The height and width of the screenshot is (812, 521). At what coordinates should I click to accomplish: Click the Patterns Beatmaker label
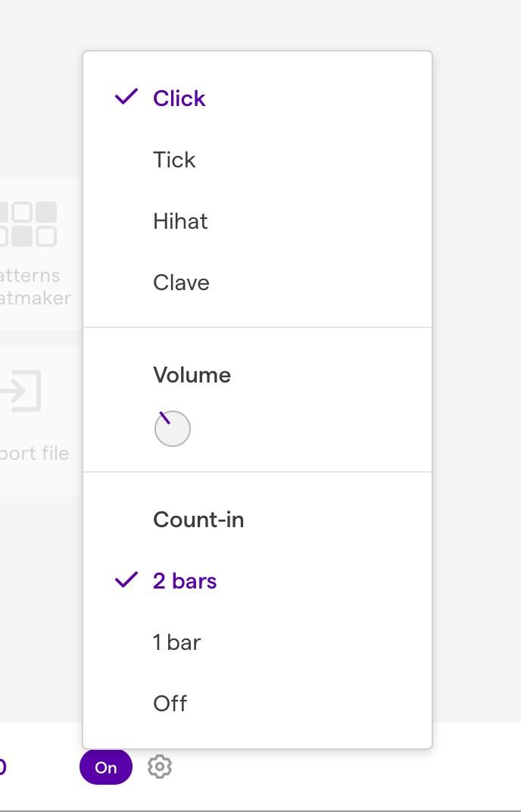pos(35,286)
